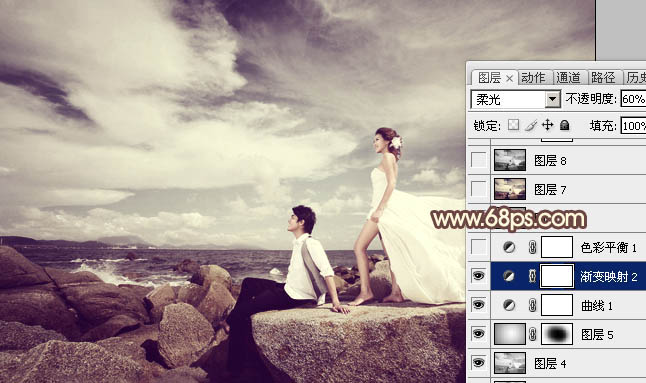Switch to the 动作 tab
This screenshot has height=383, width=646.
(533, 78)
